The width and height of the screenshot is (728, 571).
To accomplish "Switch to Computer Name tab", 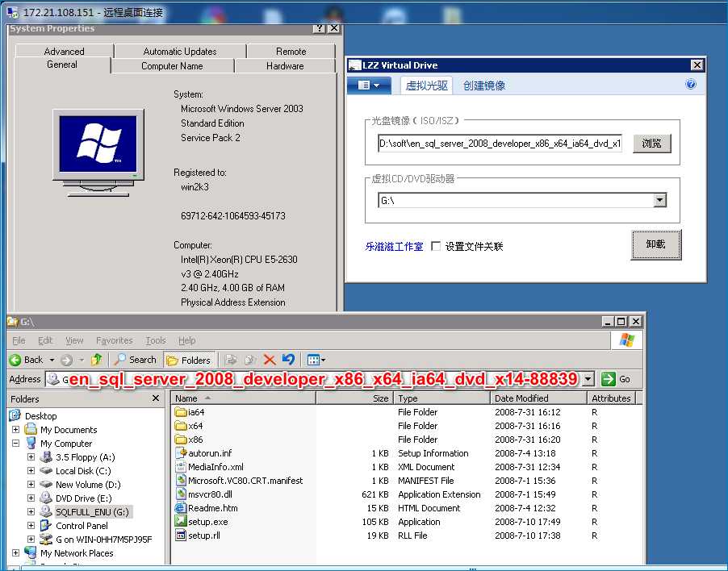I will [x=172, y=66].
